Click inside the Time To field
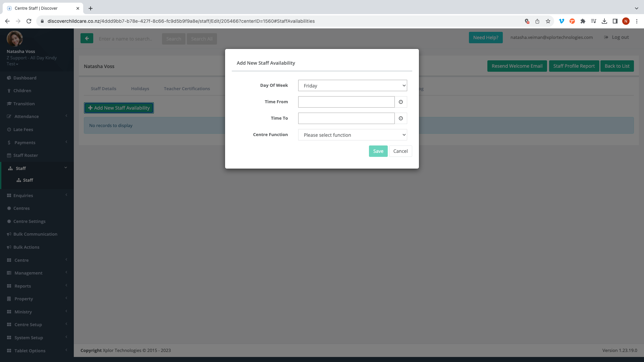644x362 pixels. pos(346,118)
